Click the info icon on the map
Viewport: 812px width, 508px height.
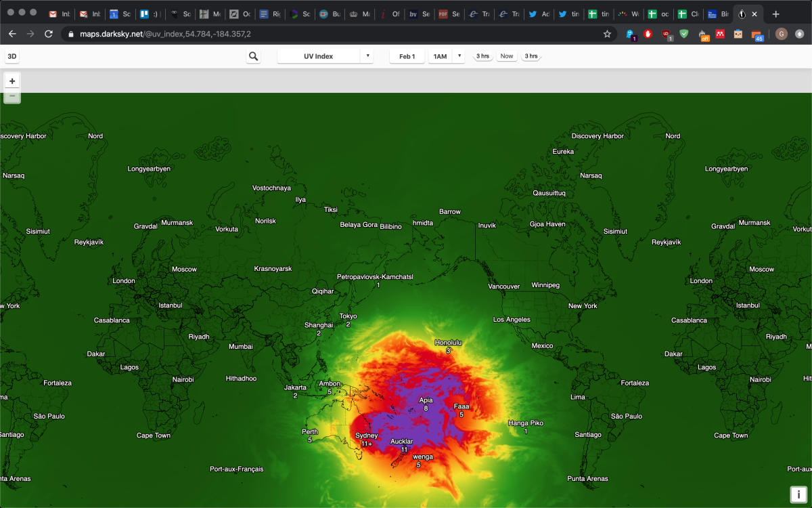(799, 494)
